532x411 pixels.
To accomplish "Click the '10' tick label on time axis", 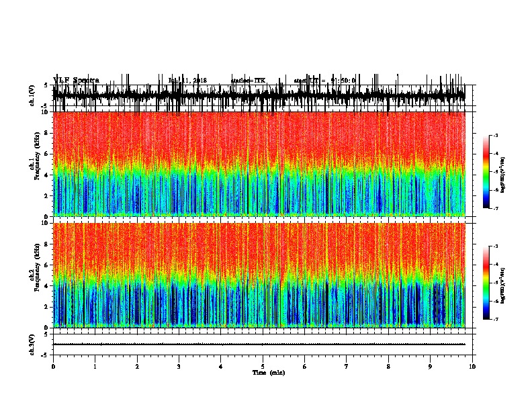I will click(472, 367).
